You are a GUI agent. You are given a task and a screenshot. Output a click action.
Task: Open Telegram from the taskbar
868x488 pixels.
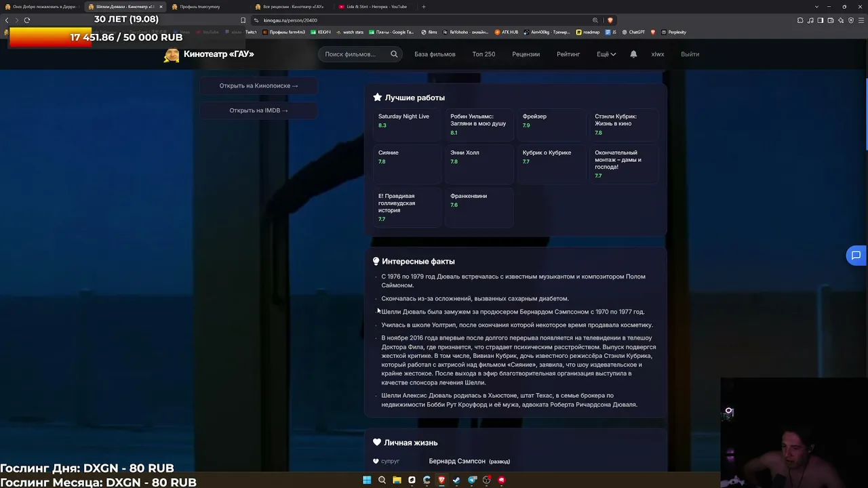471,480
